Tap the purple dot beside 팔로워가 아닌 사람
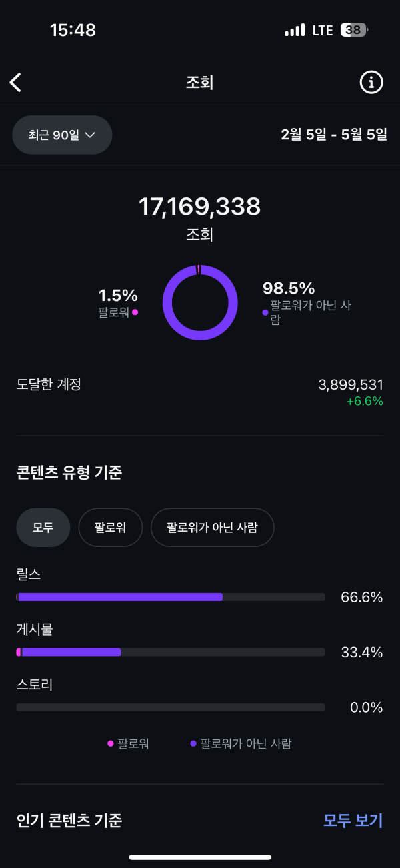 click(265, 312)
